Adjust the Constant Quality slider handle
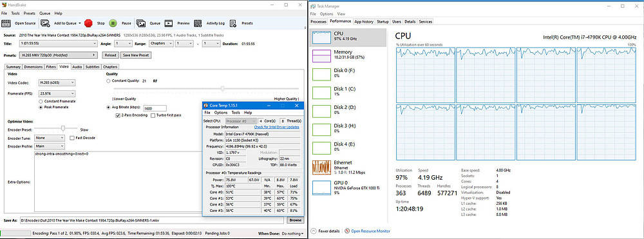The height and width of the screenshot is (239, 644). [223, 88]
